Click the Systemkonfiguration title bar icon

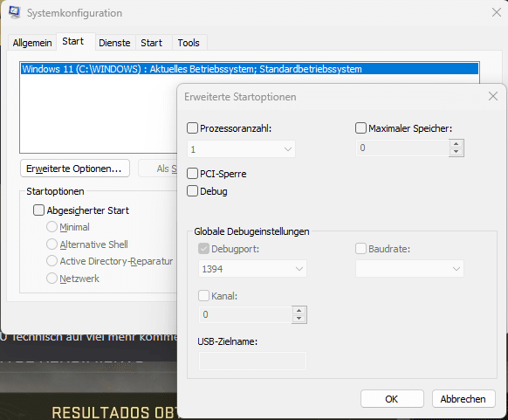15,12
